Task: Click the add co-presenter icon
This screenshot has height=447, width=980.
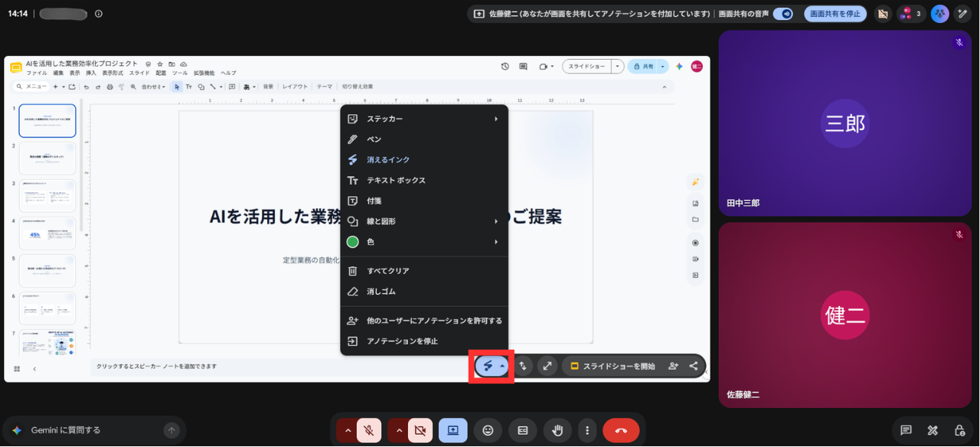Action: pyautogui.click(x=673, y=366)
